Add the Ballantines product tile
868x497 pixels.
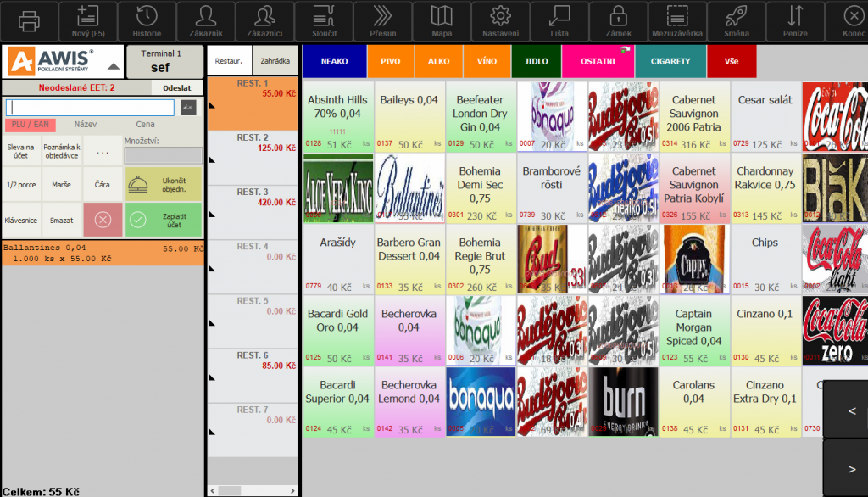pyautogui.click(x=409, y=188)
